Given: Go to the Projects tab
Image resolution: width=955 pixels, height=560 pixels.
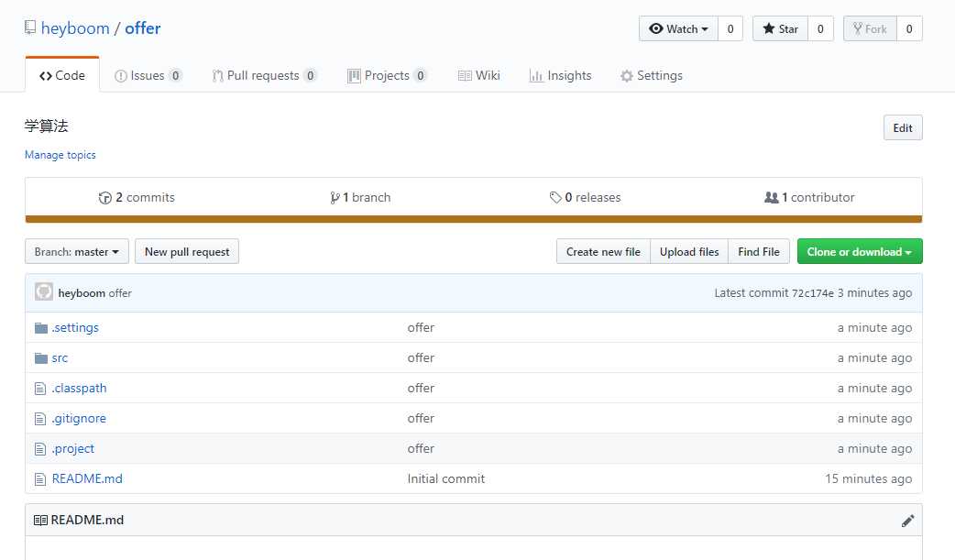Looking at the screenshot, I should (x=387, y=75).
